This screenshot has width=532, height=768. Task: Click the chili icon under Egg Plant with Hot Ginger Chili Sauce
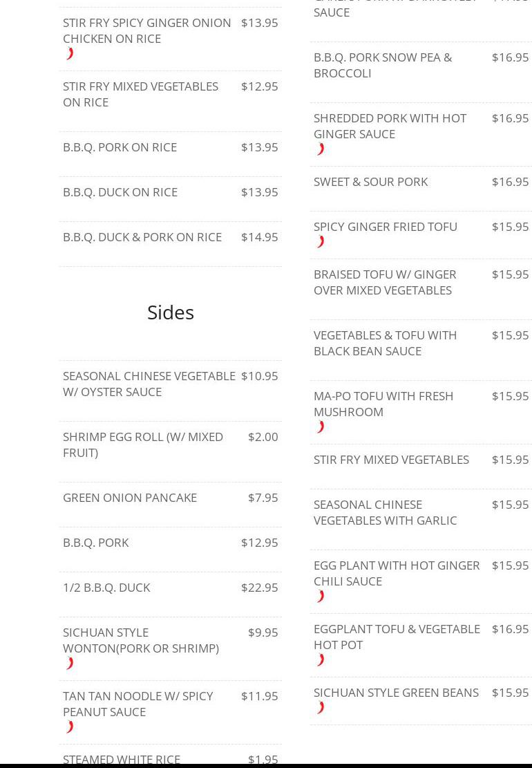(321, 597)
